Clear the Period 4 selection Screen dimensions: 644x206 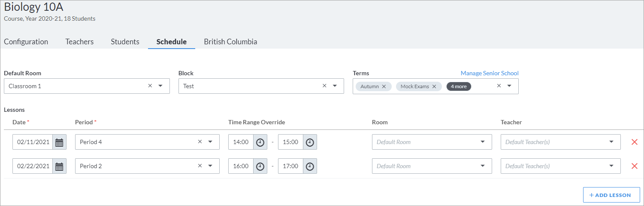coord(200,142)
